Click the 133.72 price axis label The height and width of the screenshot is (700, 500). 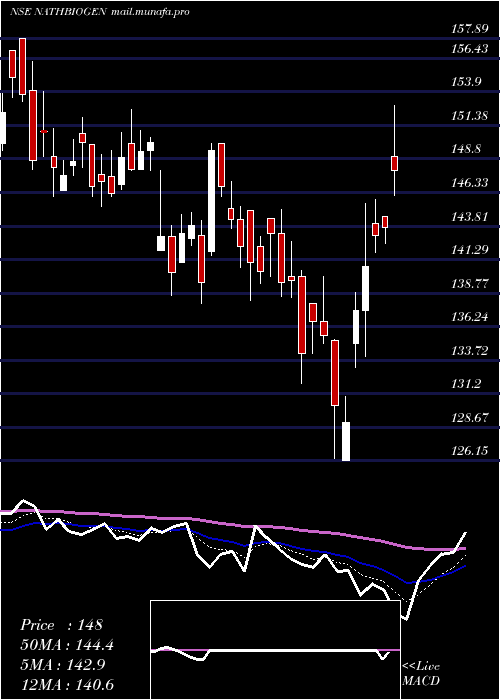pyautogui.click(x=468, y=350)
